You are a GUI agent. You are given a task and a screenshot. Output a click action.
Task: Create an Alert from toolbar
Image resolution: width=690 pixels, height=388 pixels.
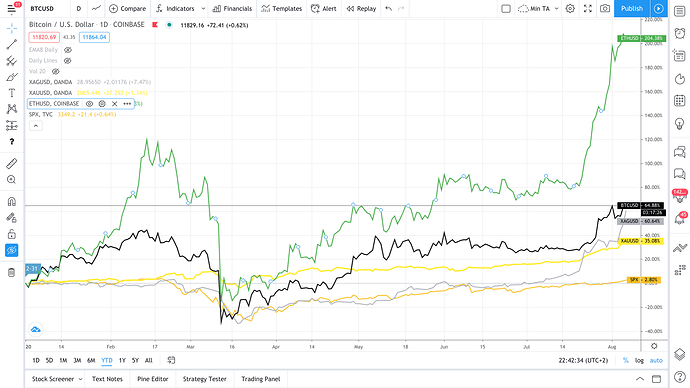323,8
